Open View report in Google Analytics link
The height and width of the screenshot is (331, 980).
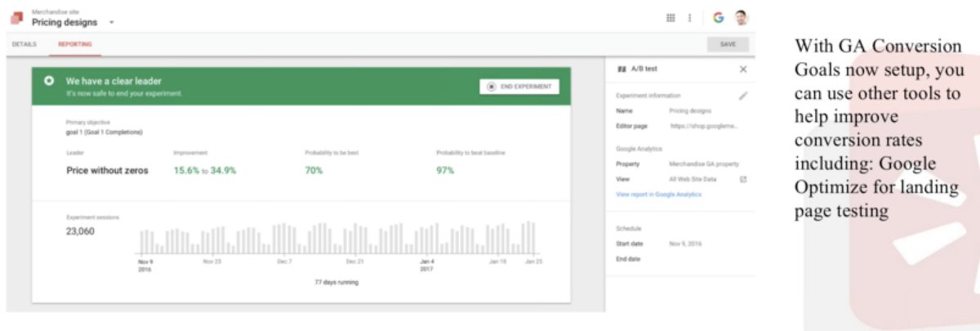point(658,194)
